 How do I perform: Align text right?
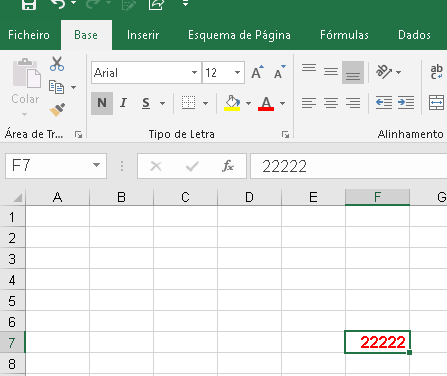pyautogui.click(x=353, y=103)
